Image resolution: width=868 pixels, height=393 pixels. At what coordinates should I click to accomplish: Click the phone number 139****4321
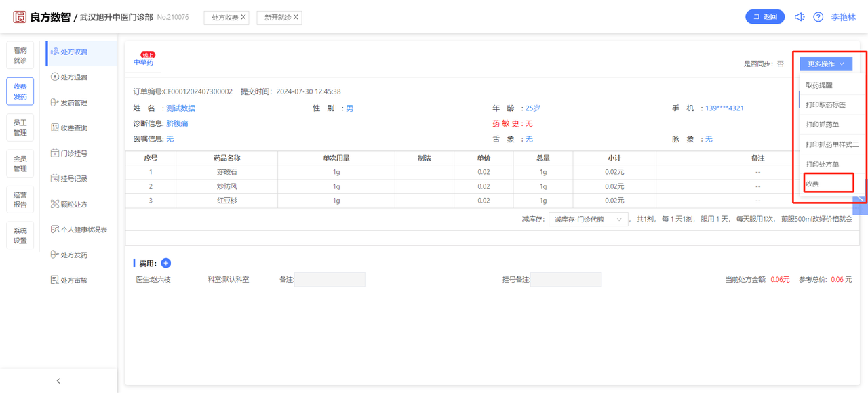click(x=724, y=108)
